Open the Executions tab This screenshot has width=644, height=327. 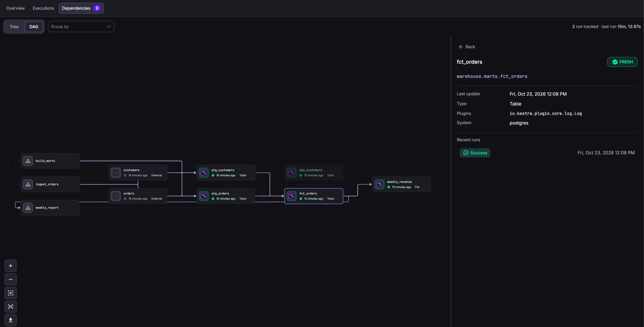click(x=43, y=8)
